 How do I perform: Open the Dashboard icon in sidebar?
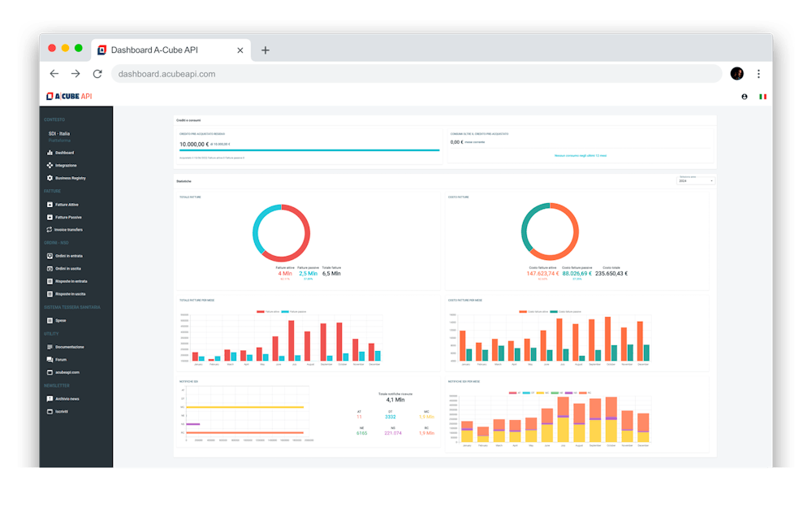point(50,153)
